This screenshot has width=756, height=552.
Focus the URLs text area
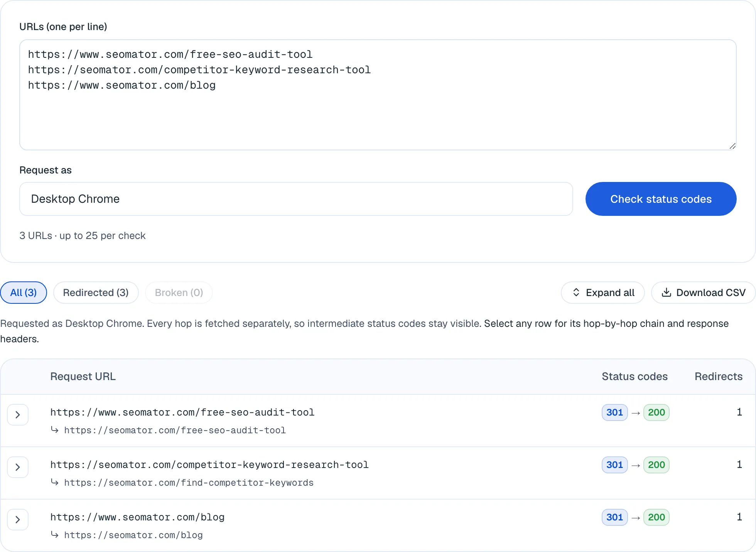(378, 95)
